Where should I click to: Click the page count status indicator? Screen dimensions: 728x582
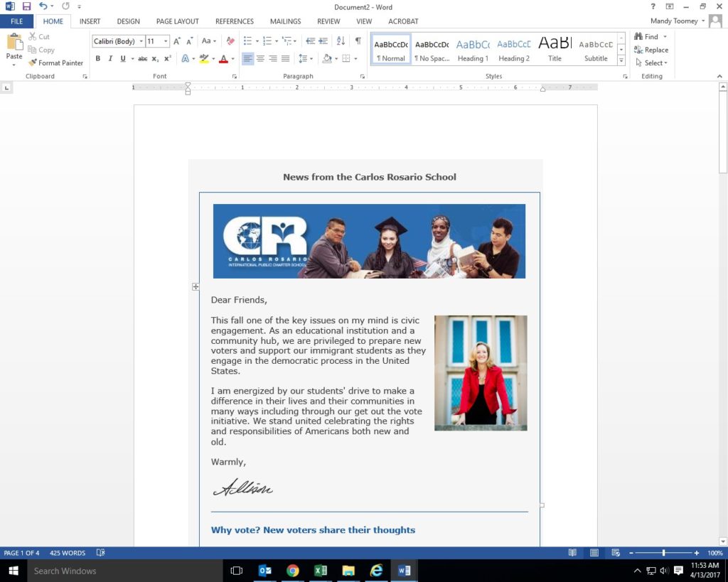[x=21, y=553]
